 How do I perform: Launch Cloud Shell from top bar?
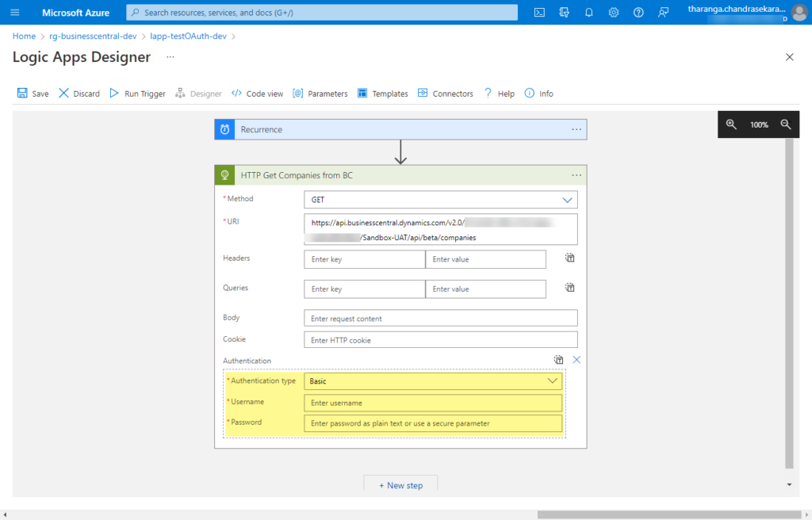click(539, 13)
